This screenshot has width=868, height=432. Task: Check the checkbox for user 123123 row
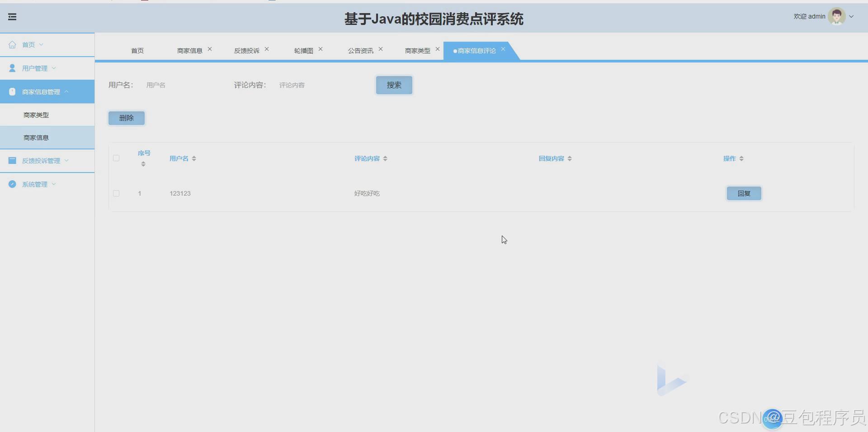(116, 193)
